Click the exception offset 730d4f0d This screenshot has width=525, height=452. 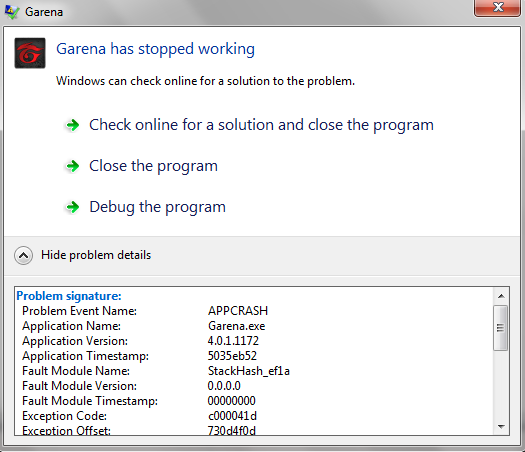pyautogui.click(x=231, y=430)
